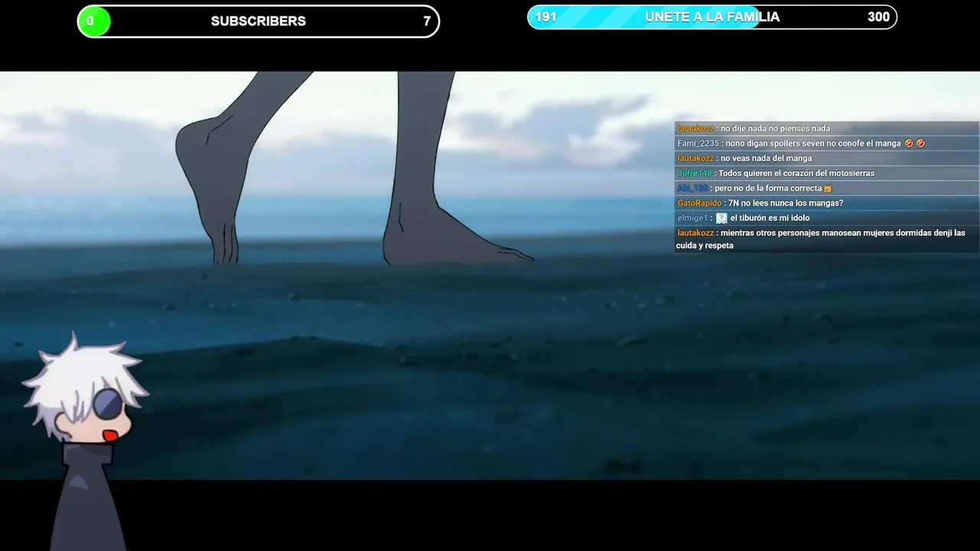Click the current count 191 on family bar
The image size is (980, 551).
(546, 17)
